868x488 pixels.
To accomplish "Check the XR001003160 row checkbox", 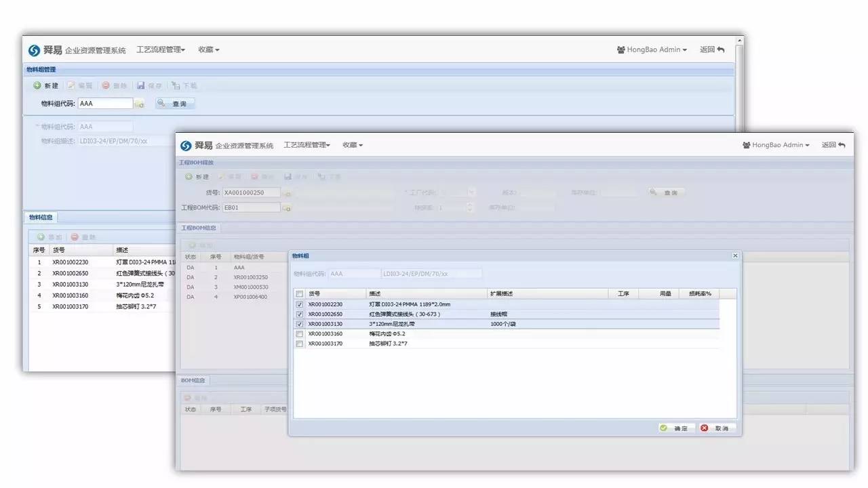I will point(300,334).
